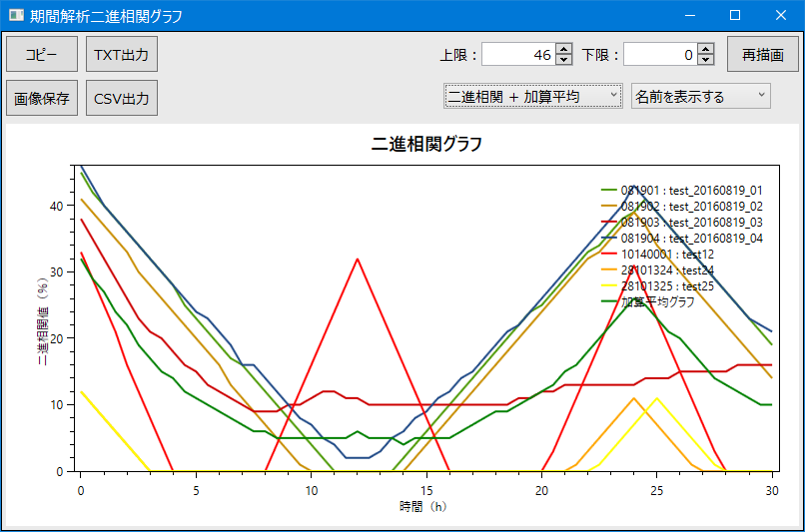This screenshot has height=532, width=805.
Task: Select legend entry 081902 : test_20160819_02
Action: click(x=682, y=207)
